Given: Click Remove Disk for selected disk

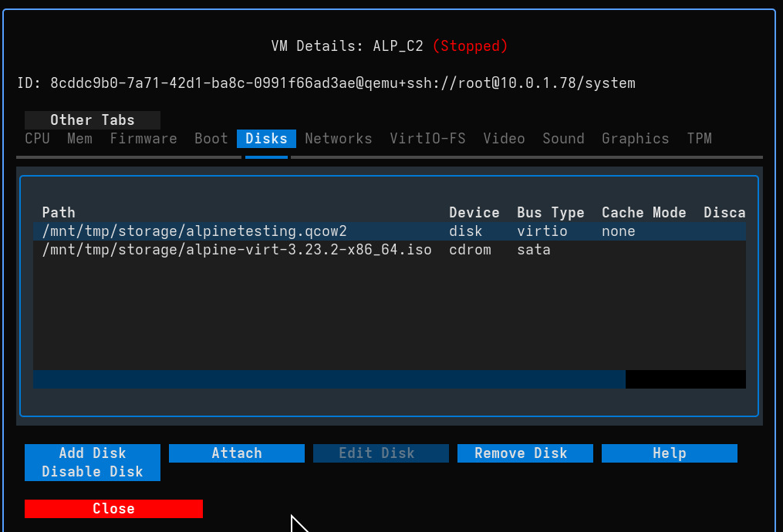Looking at the screenshot, I should pos(525,453).
